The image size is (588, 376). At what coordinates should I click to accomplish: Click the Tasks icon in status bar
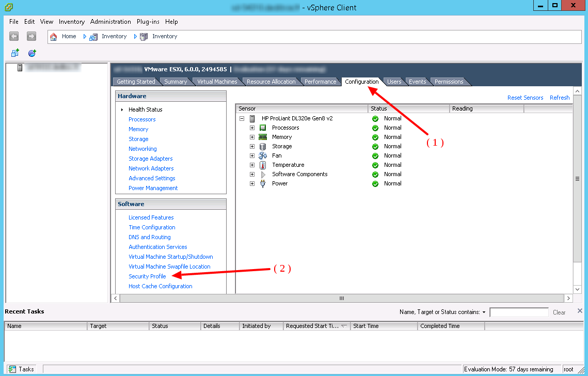pos(12,369)
